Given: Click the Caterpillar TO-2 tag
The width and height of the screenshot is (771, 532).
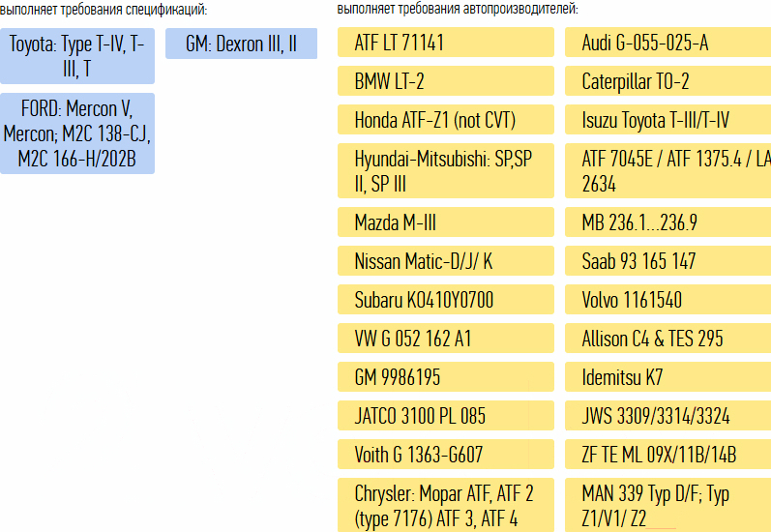Looking at the screenshot, I should pos(667,81).
